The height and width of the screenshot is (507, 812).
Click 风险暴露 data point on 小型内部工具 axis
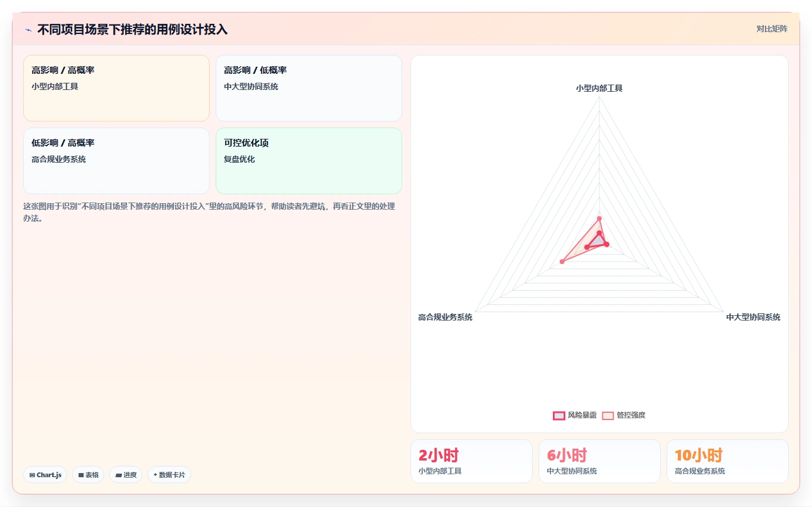pyautogui.click(x=599, y=233)
